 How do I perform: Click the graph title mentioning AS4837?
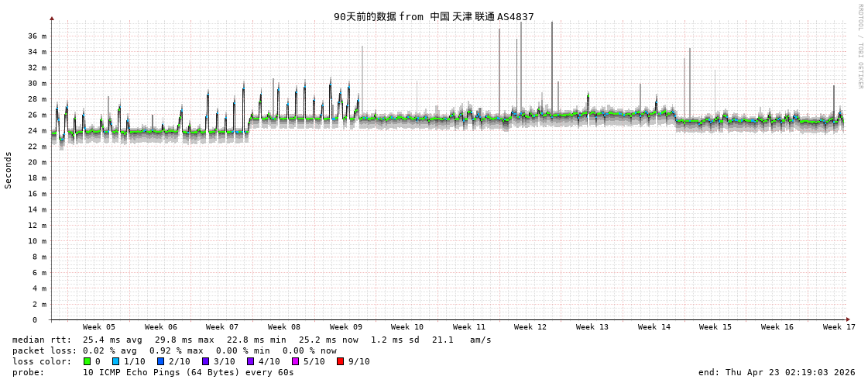click(x=434, y=16)
